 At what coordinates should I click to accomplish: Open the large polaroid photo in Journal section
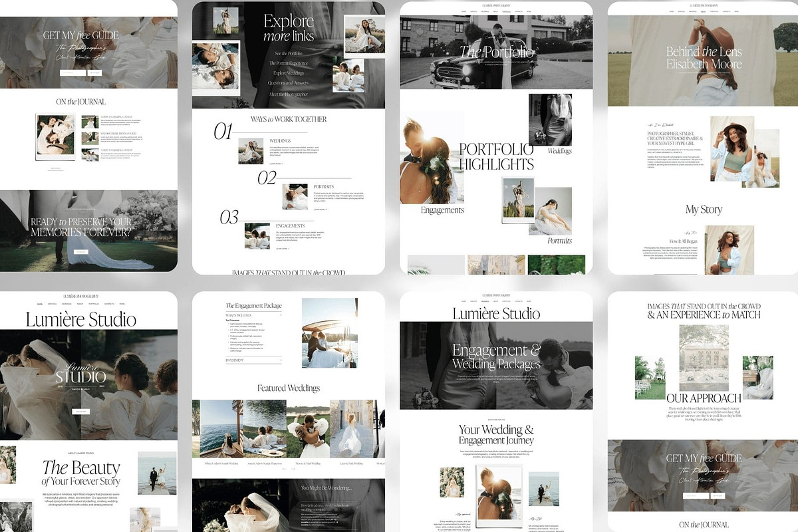pyautogui.click(x=55, y=137)
